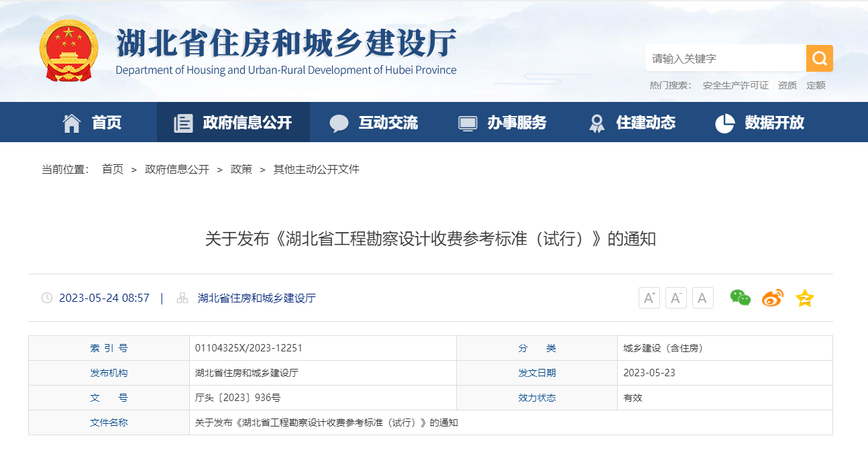The height and width of the screenshot is (452, 868).
Task: Share article via Weibo icon
Action: 773,298
